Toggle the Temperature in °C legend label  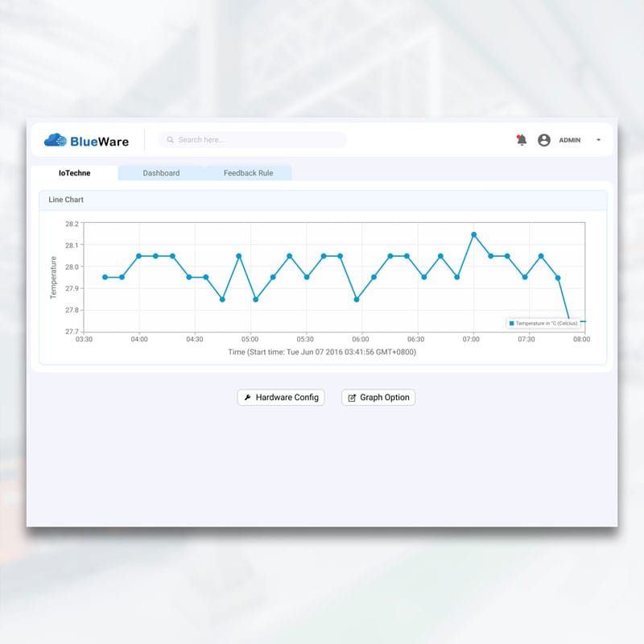[x=546, y=324]
